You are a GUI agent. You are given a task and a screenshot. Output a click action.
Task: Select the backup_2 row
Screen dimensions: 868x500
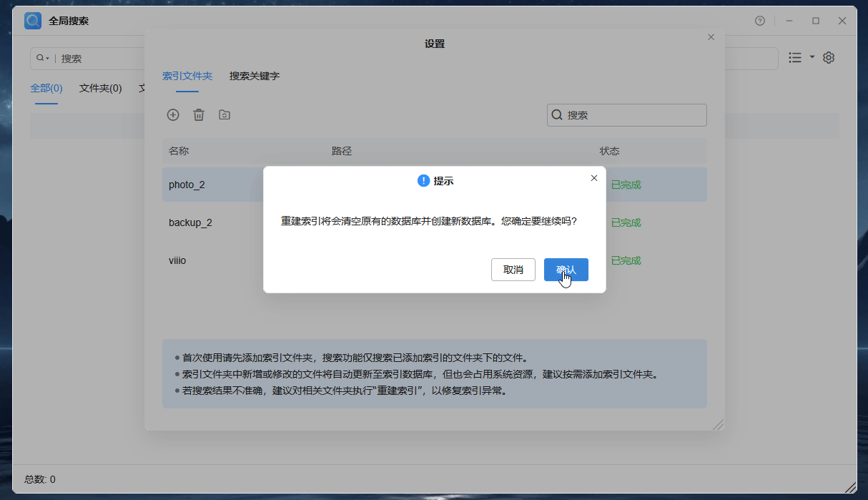pyautogui.click(x=435, y=222)
